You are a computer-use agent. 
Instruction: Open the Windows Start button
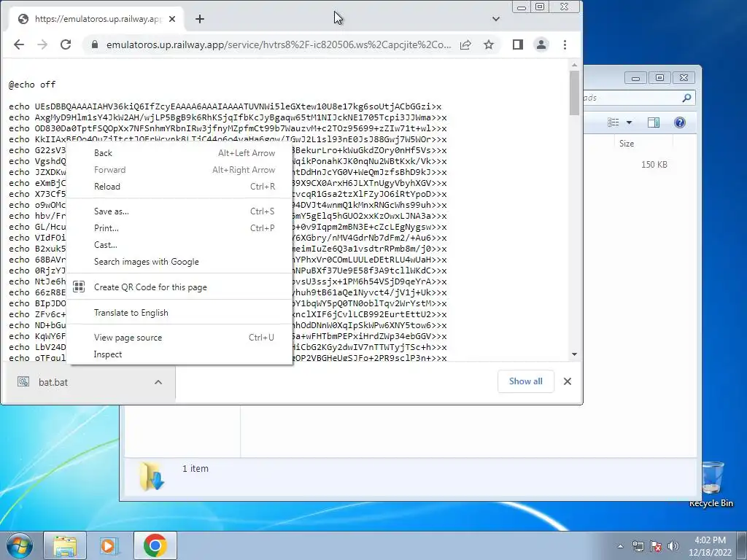click(20, 545)
